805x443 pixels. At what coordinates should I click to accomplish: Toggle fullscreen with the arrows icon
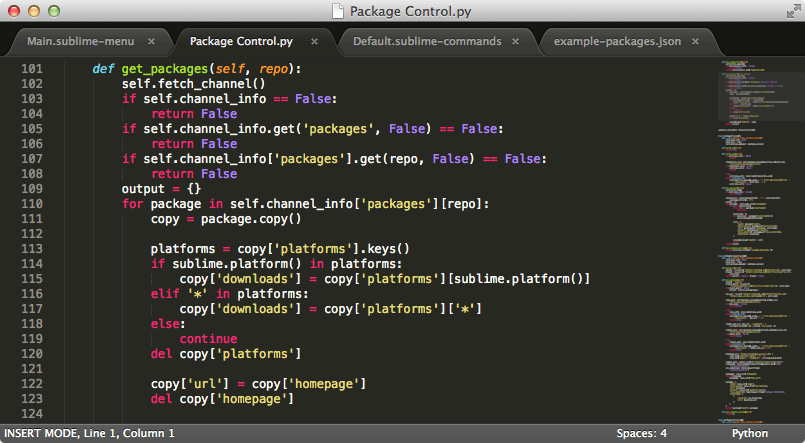(x=794, y=11)
